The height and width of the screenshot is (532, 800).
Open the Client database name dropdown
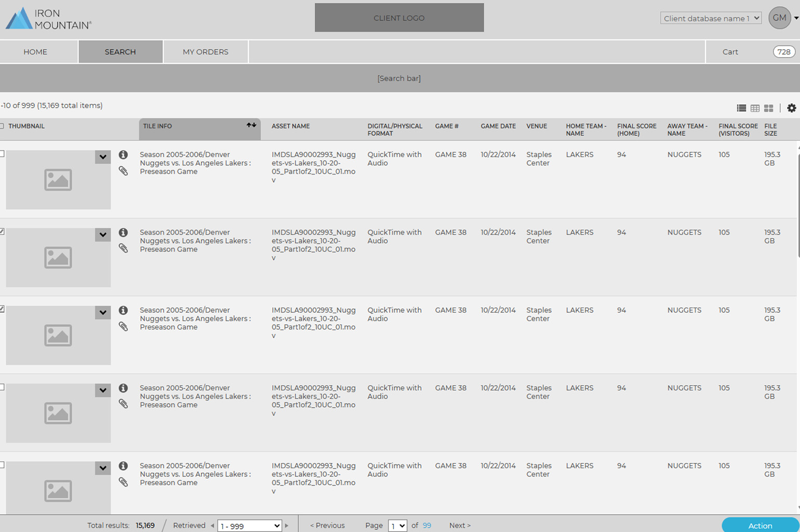click(710, 18)
